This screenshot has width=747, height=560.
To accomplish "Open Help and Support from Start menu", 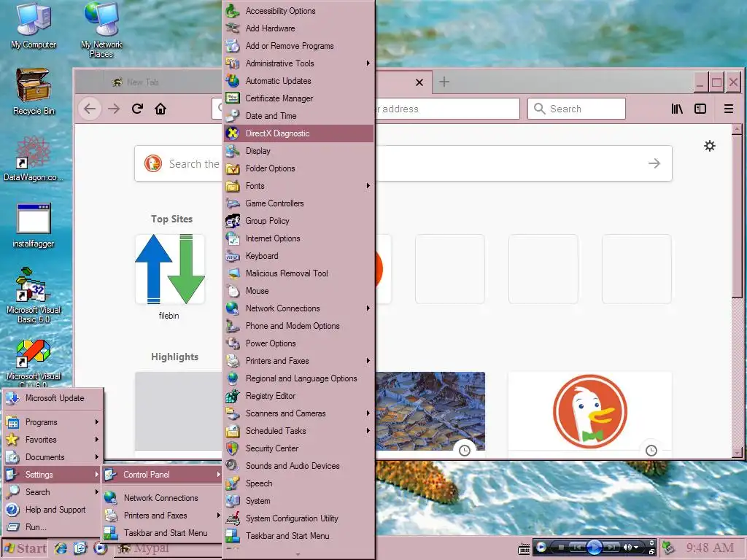I will [53, 510].
